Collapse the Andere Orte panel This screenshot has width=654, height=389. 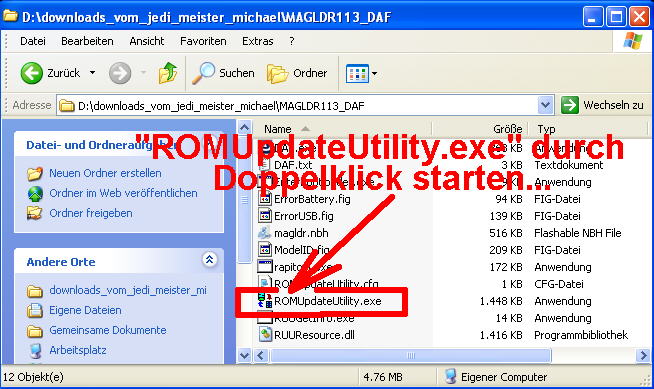tap(209, 260)
